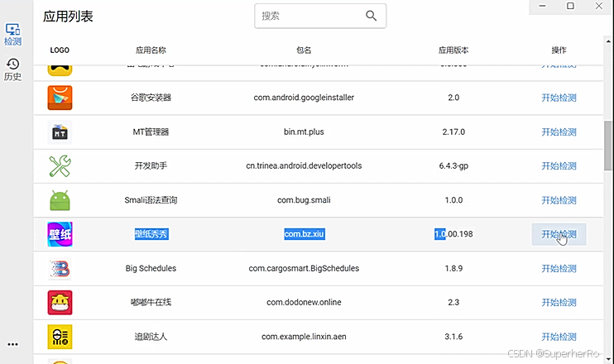Viewport: 614px width, 364px height.
Task: Select package name com.example.linxin.aen
Action: (304, 337)
